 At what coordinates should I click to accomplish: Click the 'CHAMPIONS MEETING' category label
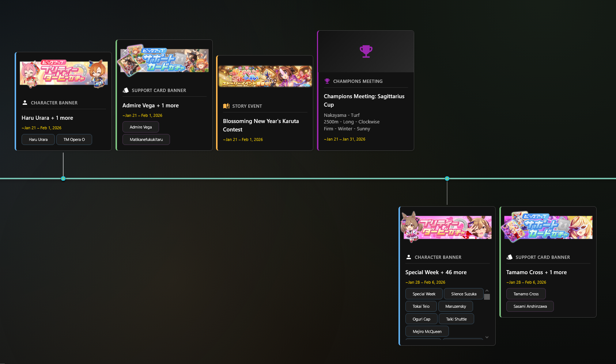[358, 81]
